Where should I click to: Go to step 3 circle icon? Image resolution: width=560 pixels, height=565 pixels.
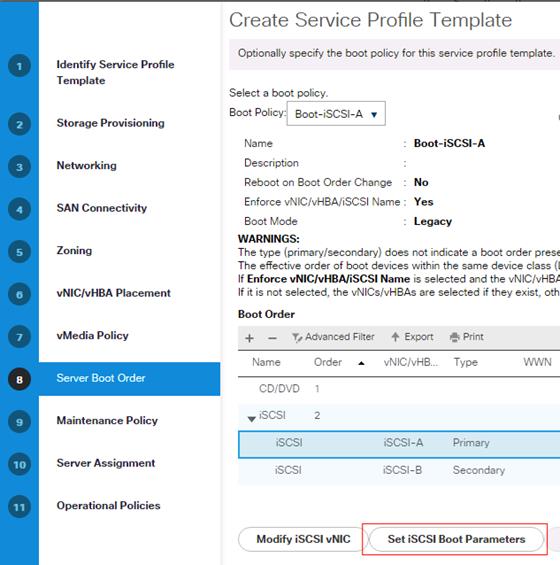(x=19, y=167)
